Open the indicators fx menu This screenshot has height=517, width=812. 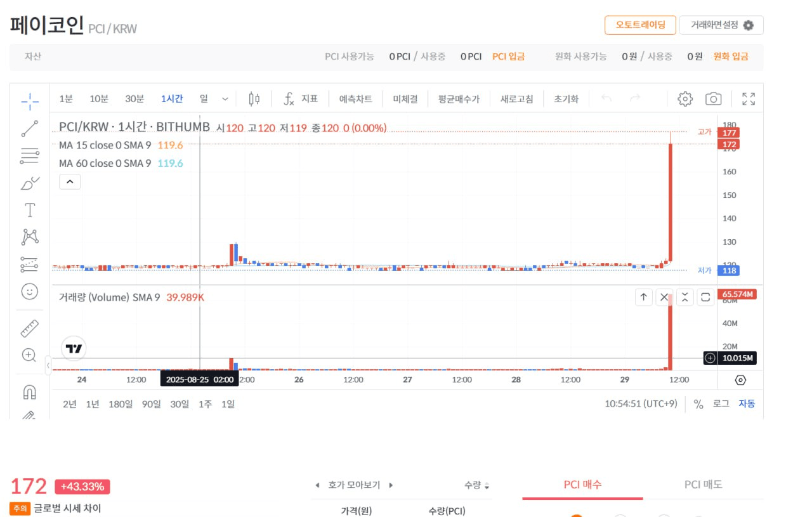coord(300,99)
